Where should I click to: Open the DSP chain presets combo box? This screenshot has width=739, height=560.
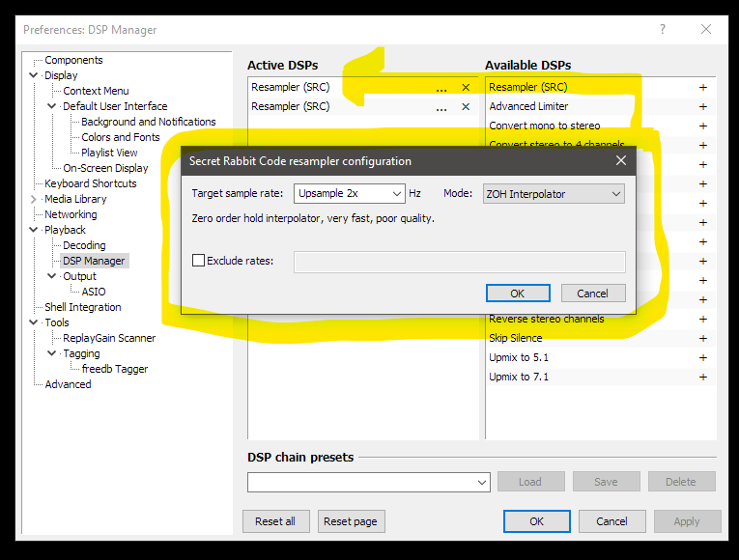tap(369, 483)
